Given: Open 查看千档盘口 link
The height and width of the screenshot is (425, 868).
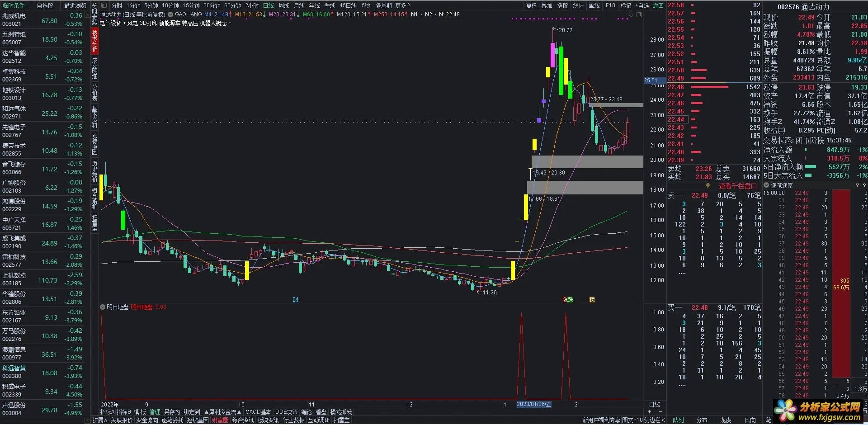Looking at the screenshot, I should [738, 186].
